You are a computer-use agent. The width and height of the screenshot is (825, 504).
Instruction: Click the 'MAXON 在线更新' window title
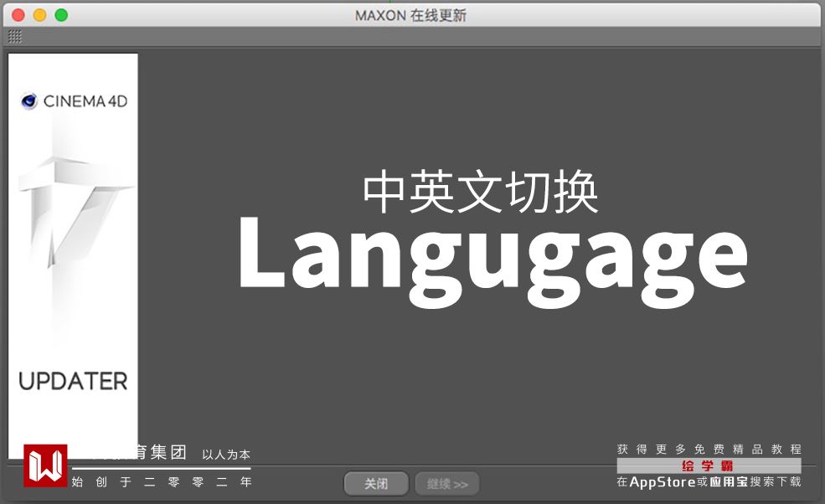coord(411,15)
